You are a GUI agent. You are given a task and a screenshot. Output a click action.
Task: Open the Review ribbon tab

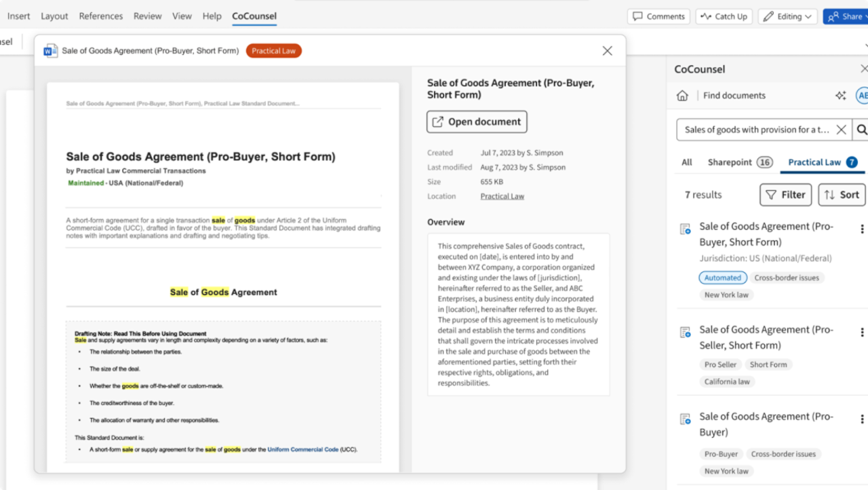(x=147, y=16)
